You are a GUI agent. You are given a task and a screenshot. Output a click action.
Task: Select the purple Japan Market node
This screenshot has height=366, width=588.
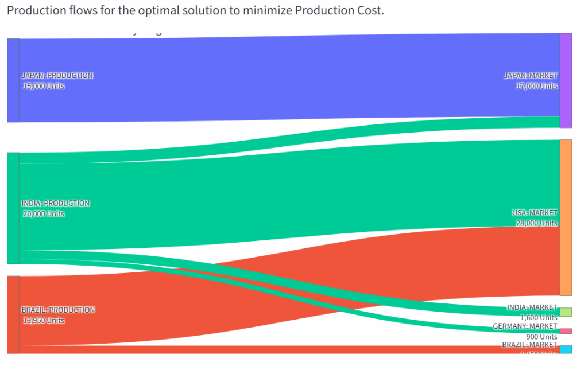pyautogui.click(x=566, y=80)
